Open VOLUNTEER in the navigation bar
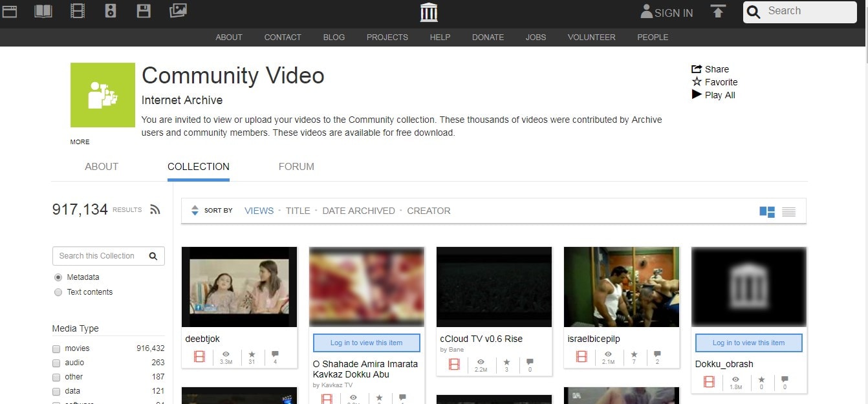868x404 pixels. tap(592, 37)
